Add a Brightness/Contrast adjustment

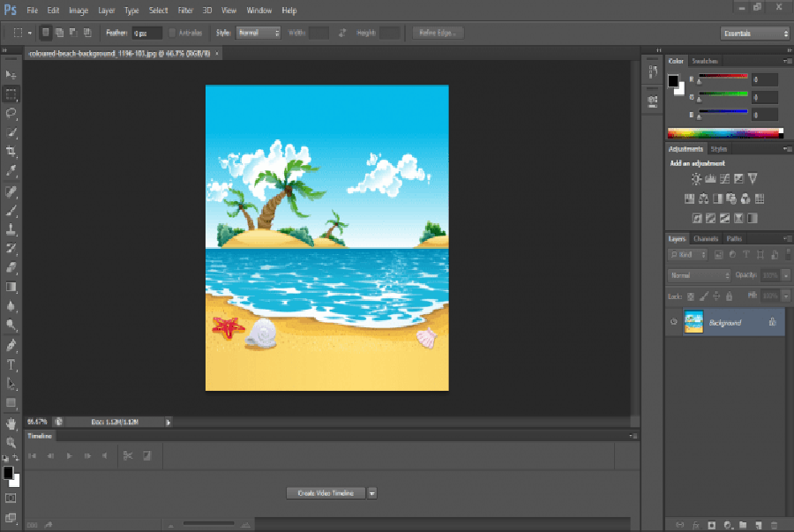coord(696,179)
